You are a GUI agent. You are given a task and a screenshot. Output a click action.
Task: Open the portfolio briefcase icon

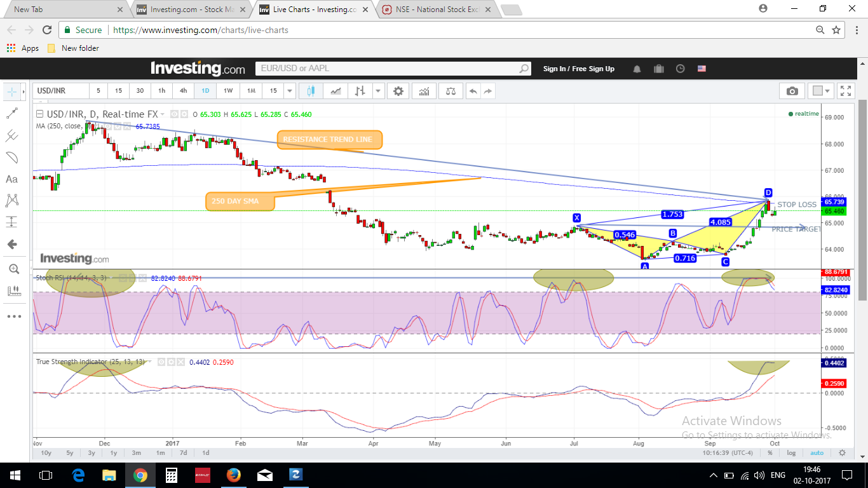pyautogui.click(x=658, y=69)
